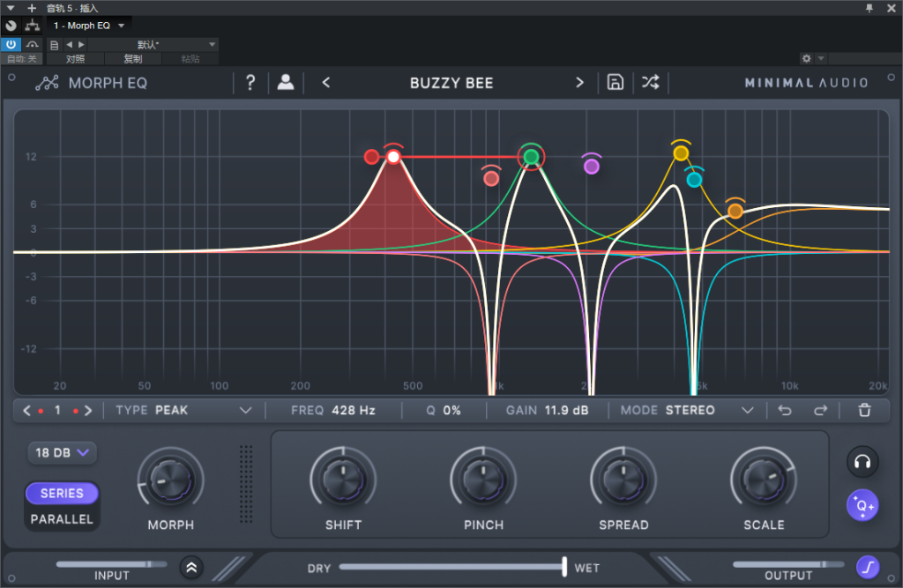Go to the previous preset before Buzzy Bee
The image size is (903, 588).
(326, 82)
